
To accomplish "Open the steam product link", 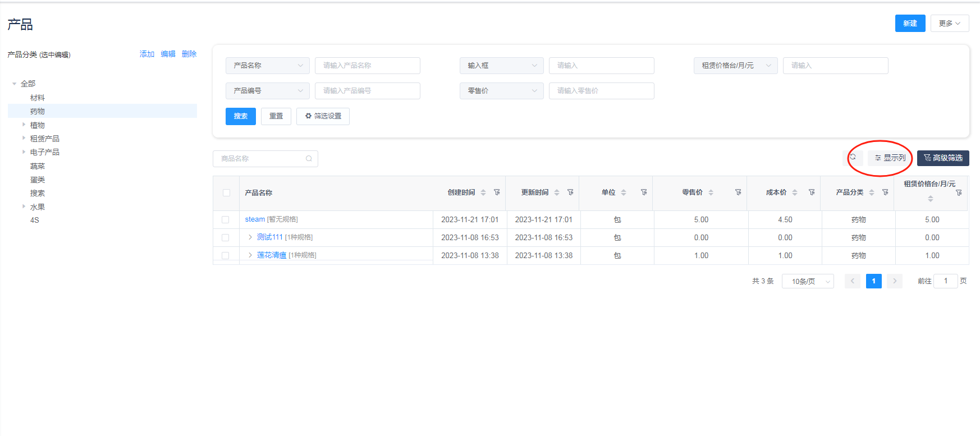I will click(x=255, y=219).
